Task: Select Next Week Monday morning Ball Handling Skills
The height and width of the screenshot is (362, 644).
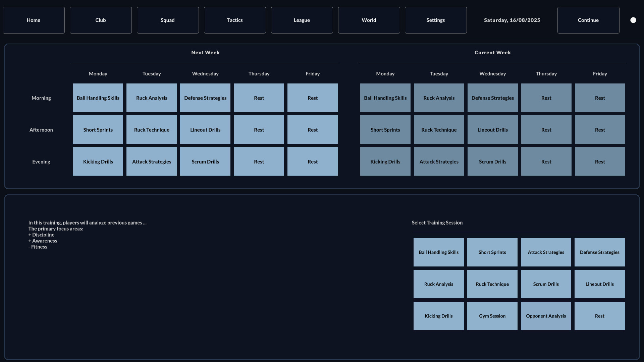Action: click(x=98, y=98)
